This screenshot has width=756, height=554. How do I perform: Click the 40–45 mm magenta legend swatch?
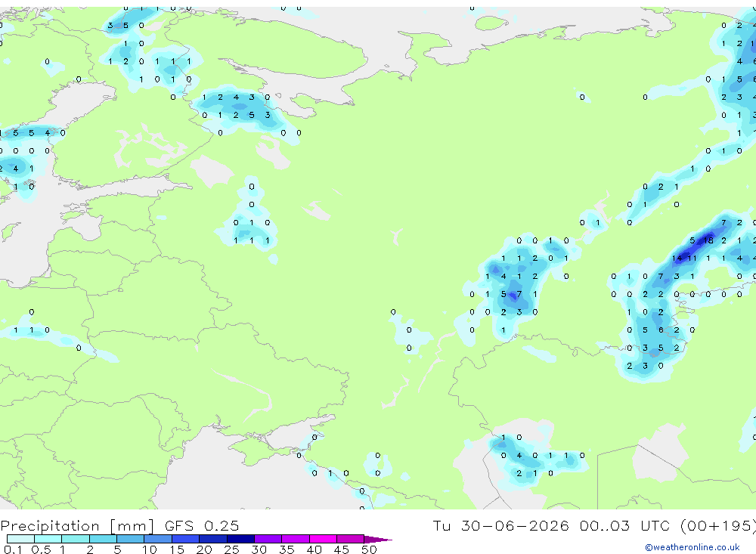click(x=323, y=539)
